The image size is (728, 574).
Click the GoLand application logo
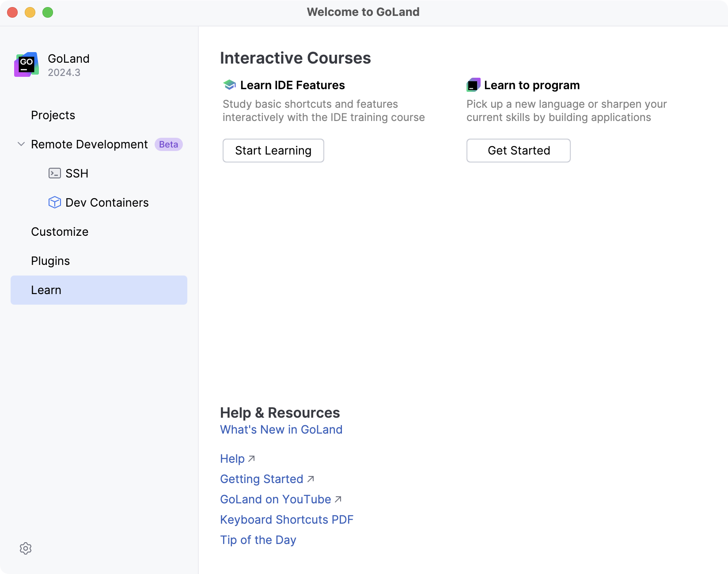click(26, 64)
